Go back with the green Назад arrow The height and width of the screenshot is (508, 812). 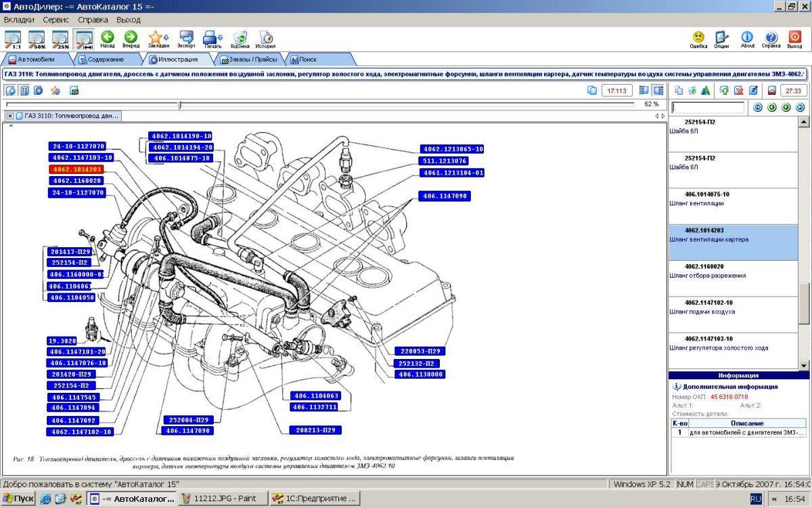tap(107, 39)
